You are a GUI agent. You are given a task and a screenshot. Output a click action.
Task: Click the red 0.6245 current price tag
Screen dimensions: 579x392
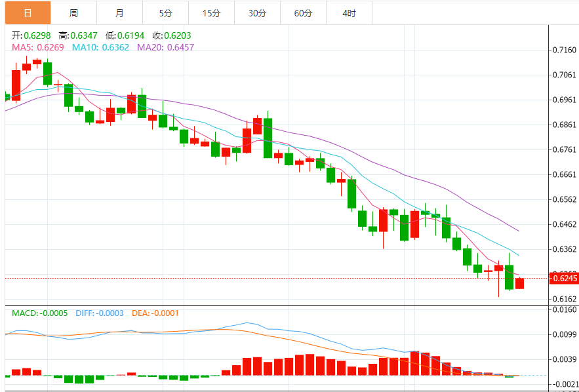[565, 279]
